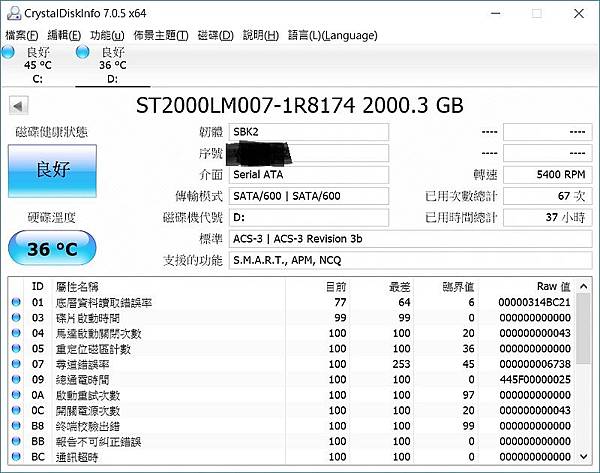Click blue status dot for attribute B8
600x473 pixels.
[16, 426]
